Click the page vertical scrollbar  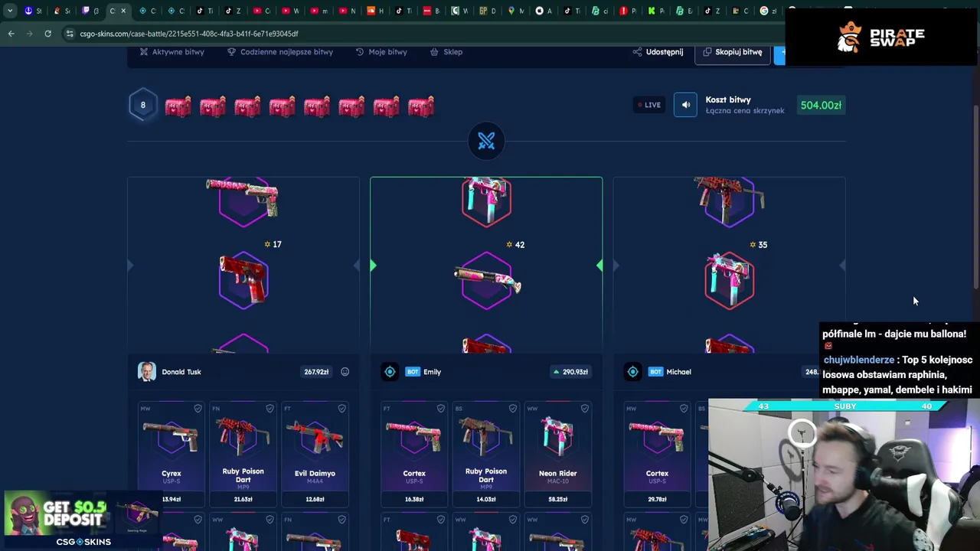tap(976, 195)
